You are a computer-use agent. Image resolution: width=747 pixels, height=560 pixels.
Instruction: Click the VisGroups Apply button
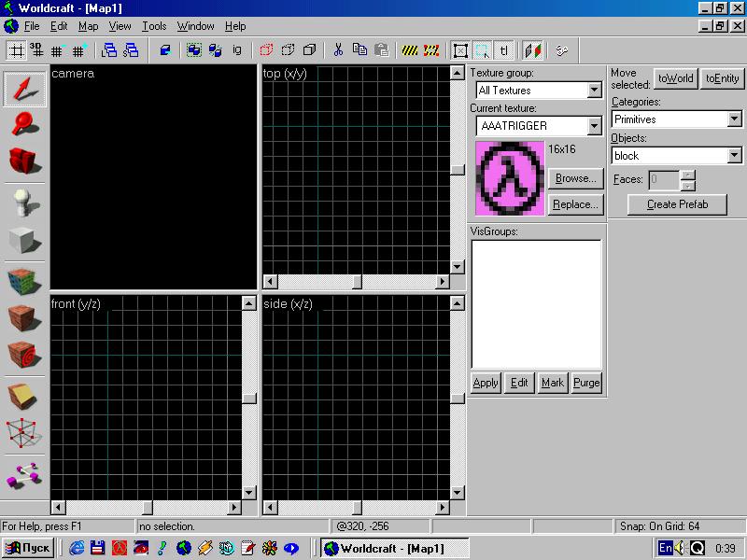486,383
